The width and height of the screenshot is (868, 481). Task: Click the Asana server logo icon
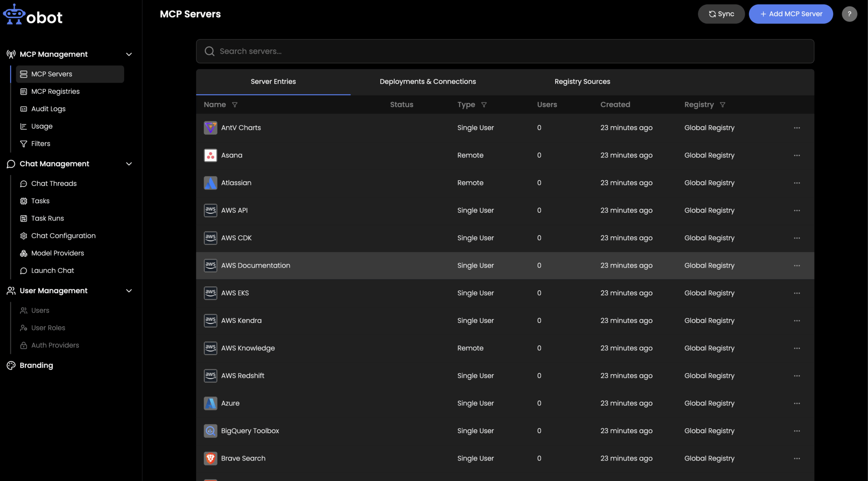[x=210, y=155]
